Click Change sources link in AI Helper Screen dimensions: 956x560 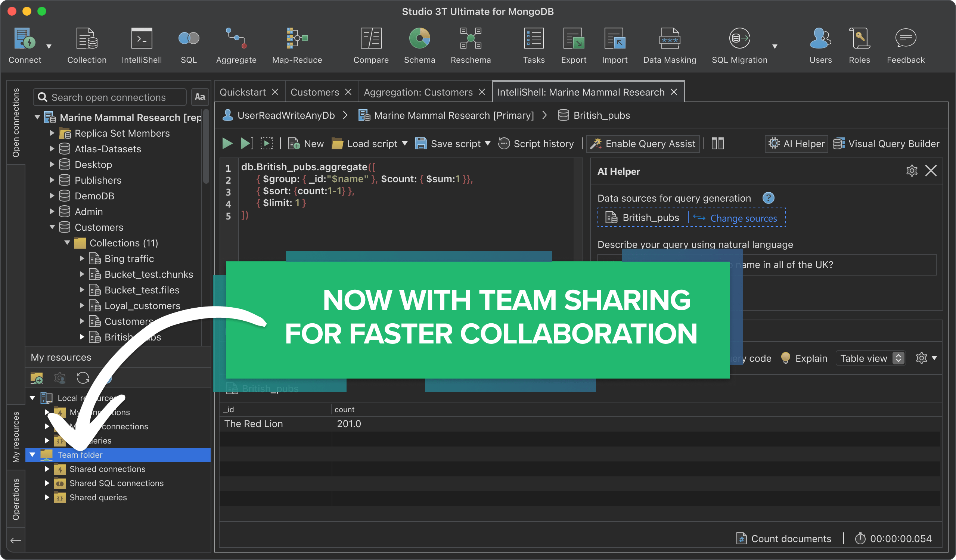point(742,217)
